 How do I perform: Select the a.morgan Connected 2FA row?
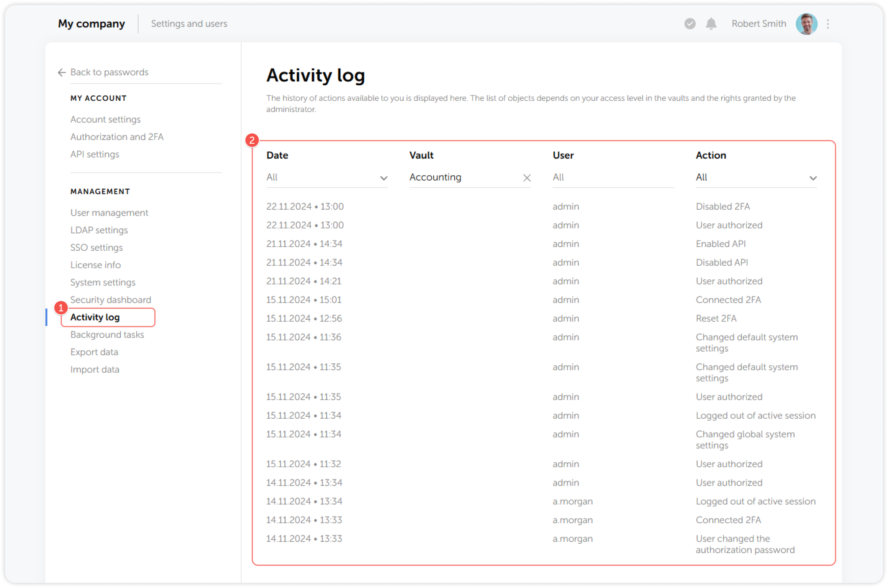[x=728, y=520]
